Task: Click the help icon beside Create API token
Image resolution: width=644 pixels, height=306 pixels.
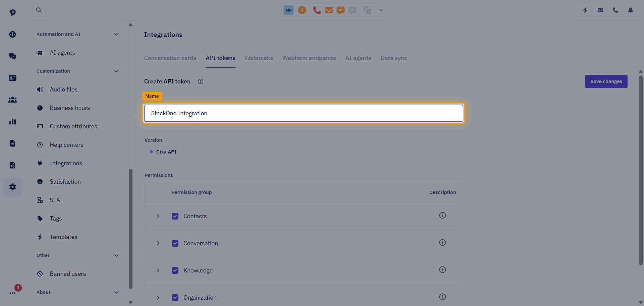Action: (x=201, y=81)
